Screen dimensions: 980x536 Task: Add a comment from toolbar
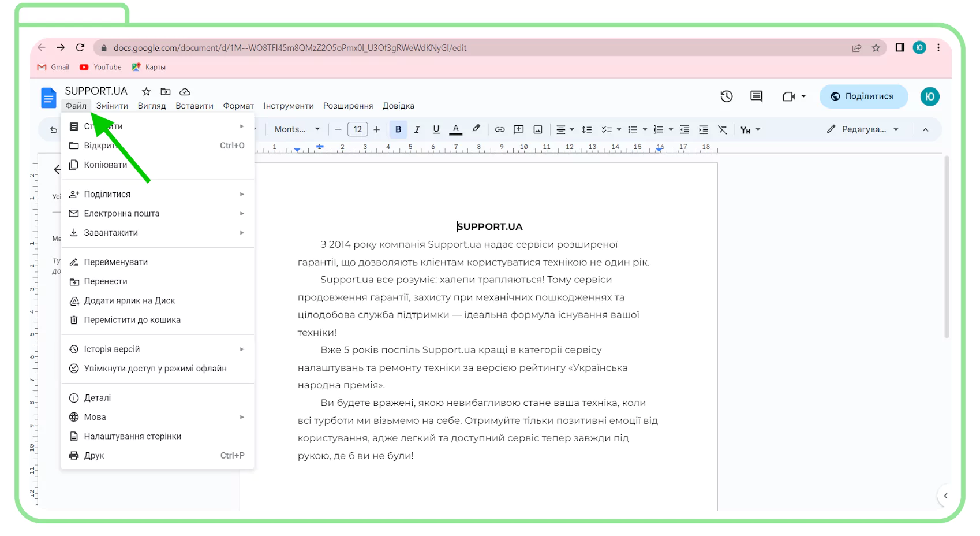tap(519, 129)
